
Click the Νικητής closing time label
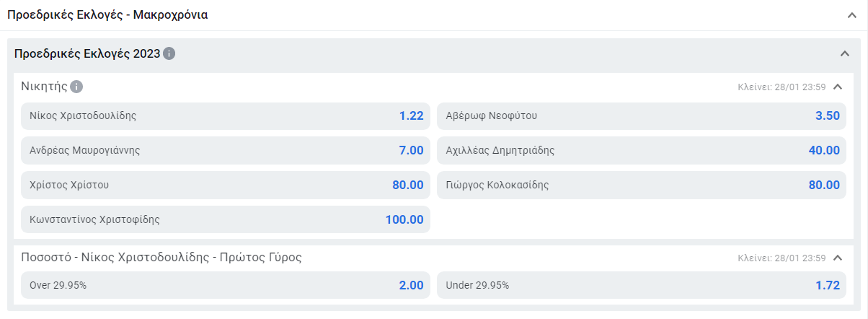point(781,87)
